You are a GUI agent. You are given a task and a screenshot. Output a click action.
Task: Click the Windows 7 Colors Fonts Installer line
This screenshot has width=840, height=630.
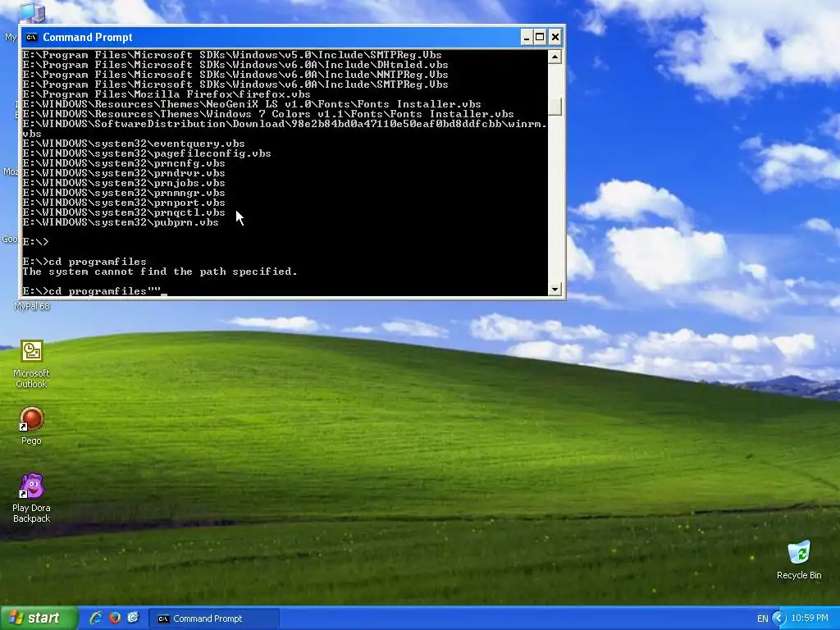(x=268, y=114)
